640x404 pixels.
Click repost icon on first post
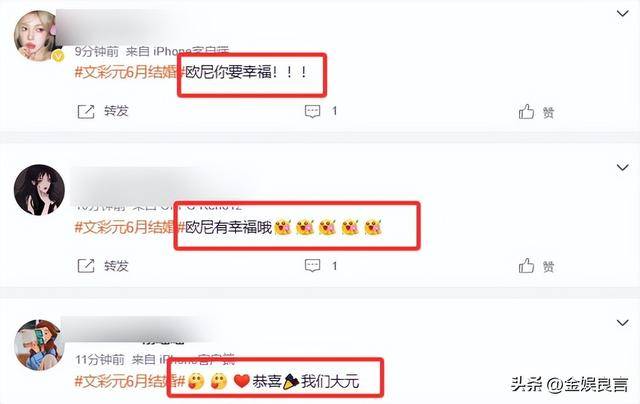86,111
